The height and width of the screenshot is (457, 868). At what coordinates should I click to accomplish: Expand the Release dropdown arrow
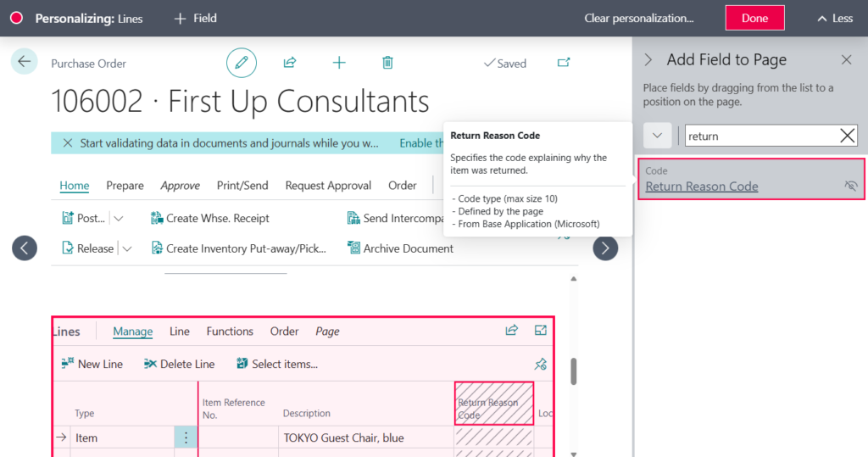127,248
